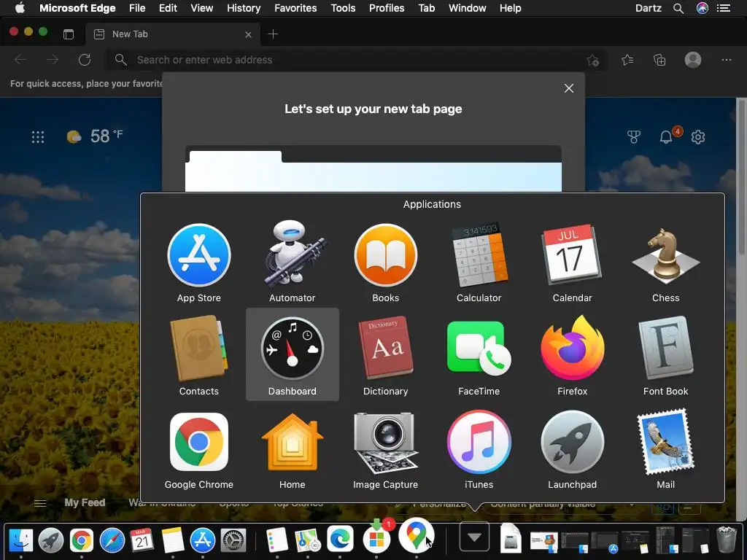Screen dimensions: 747x560
Task: Open the Help menu
Action: (510, 8)
